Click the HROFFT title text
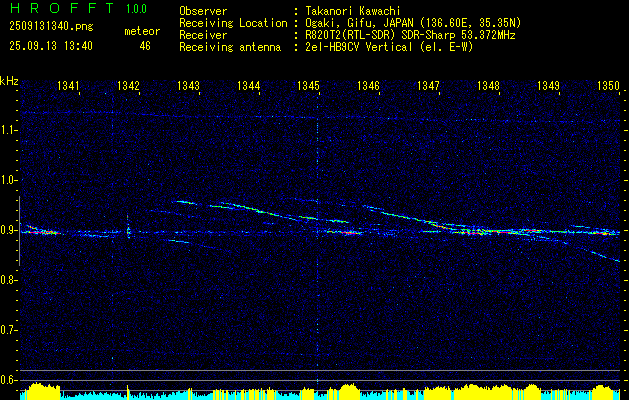The image size is (629, 400). pos(63,8)
